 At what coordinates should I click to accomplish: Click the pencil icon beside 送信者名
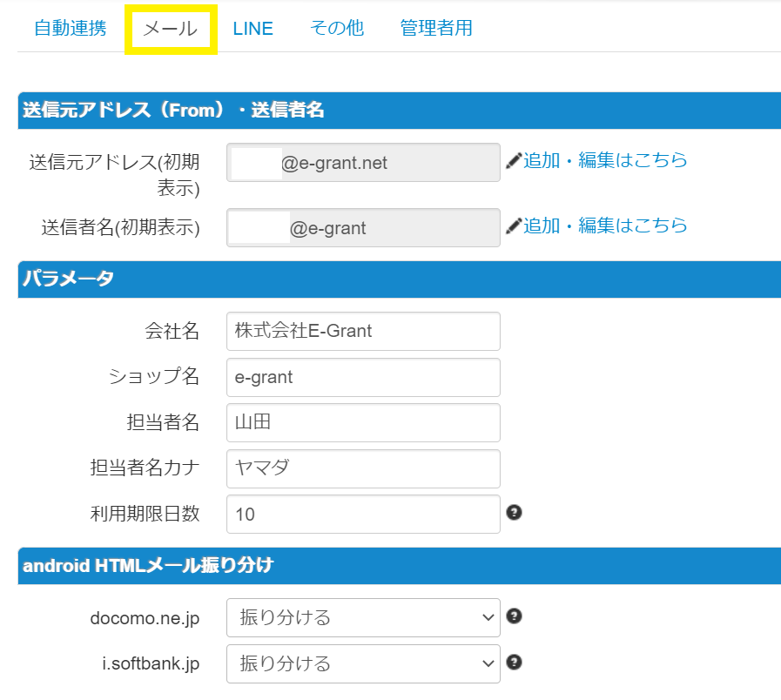tap(514, 226)
